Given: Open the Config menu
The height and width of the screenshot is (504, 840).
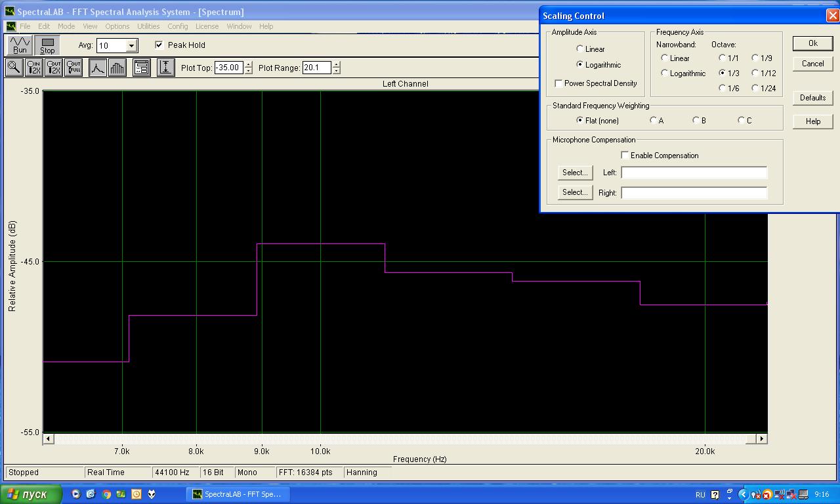Looking at the screenshot, I should coord(177,26).
